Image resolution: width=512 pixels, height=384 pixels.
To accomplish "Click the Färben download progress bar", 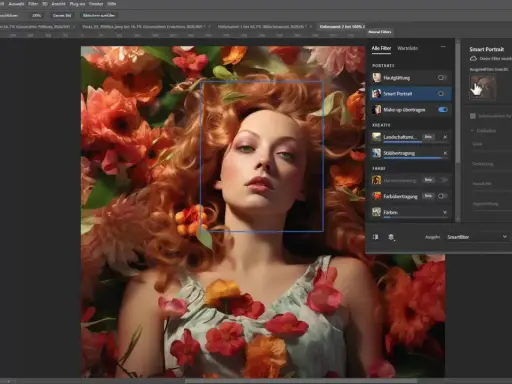I will coord(415,217).
